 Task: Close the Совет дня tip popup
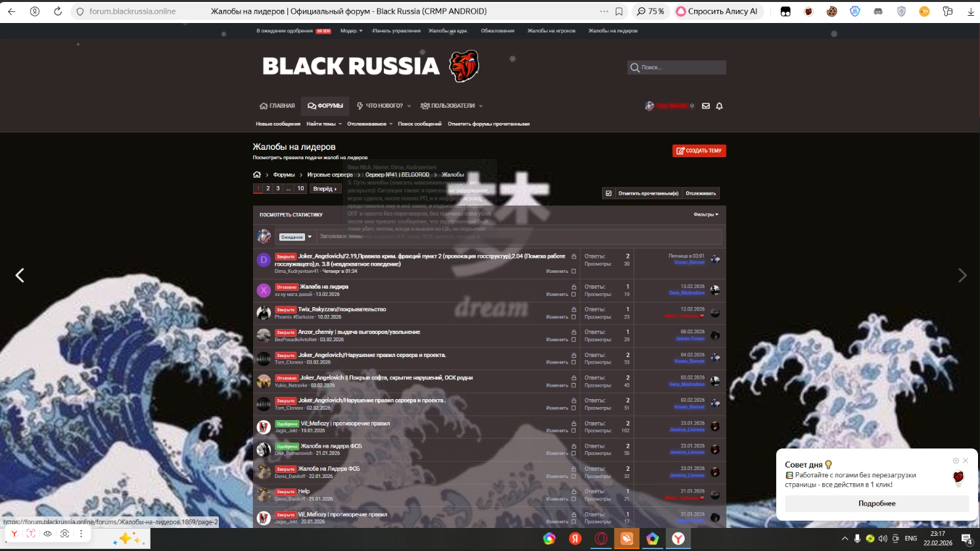966,460
